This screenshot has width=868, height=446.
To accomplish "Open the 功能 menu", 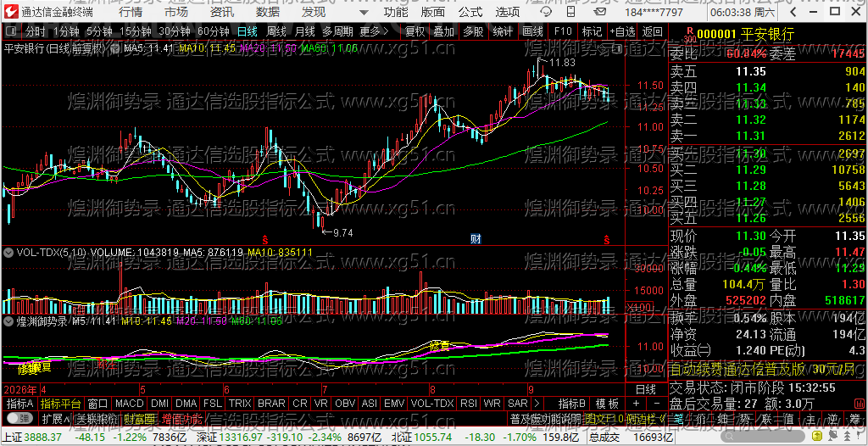I will (396, 12).
